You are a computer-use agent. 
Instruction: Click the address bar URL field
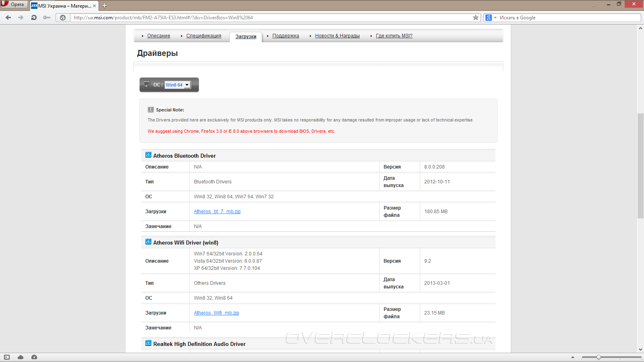pos(272,18)
